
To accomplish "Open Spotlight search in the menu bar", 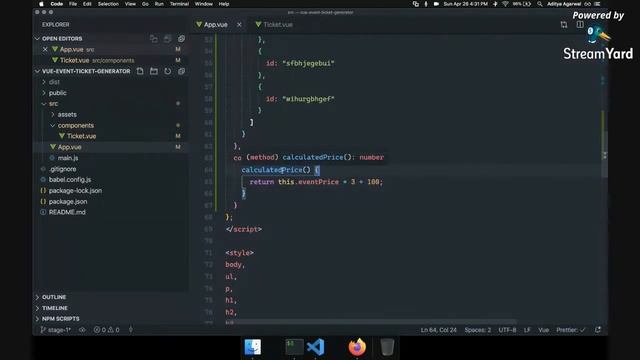I will (x=540, y=4).
